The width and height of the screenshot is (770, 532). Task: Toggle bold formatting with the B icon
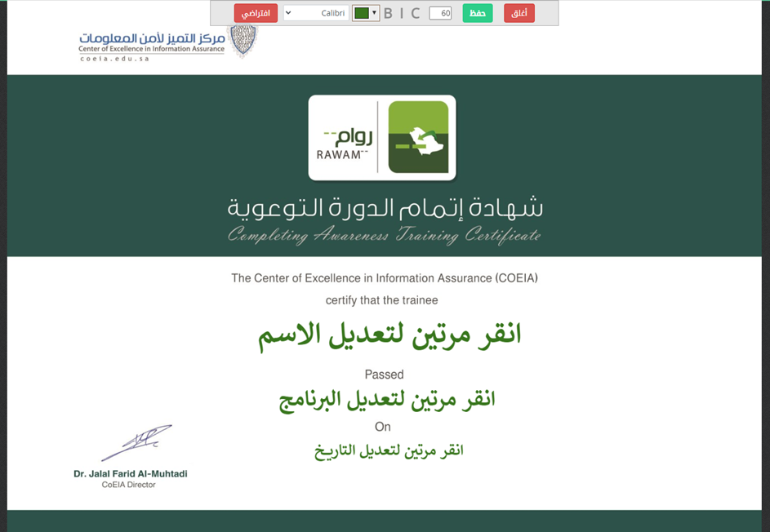388,13
